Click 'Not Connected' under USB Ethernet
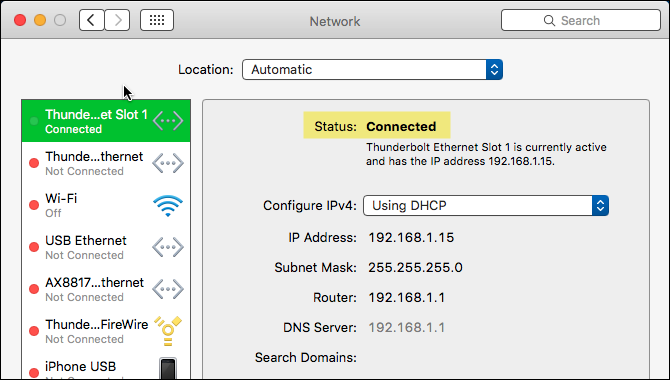The height and width of the screenshot is (380, 670). pos(85,255)
